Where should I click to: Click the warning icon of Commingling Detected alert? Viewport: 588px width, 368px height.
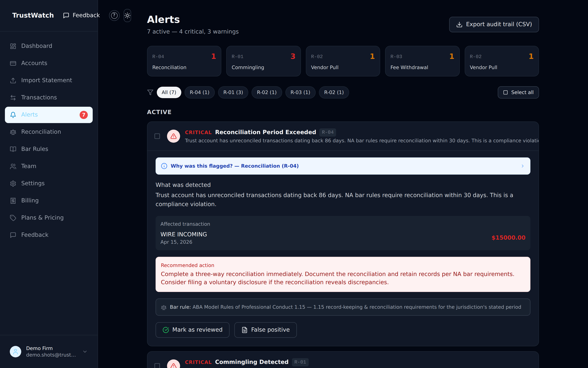[x=174, y=364]
